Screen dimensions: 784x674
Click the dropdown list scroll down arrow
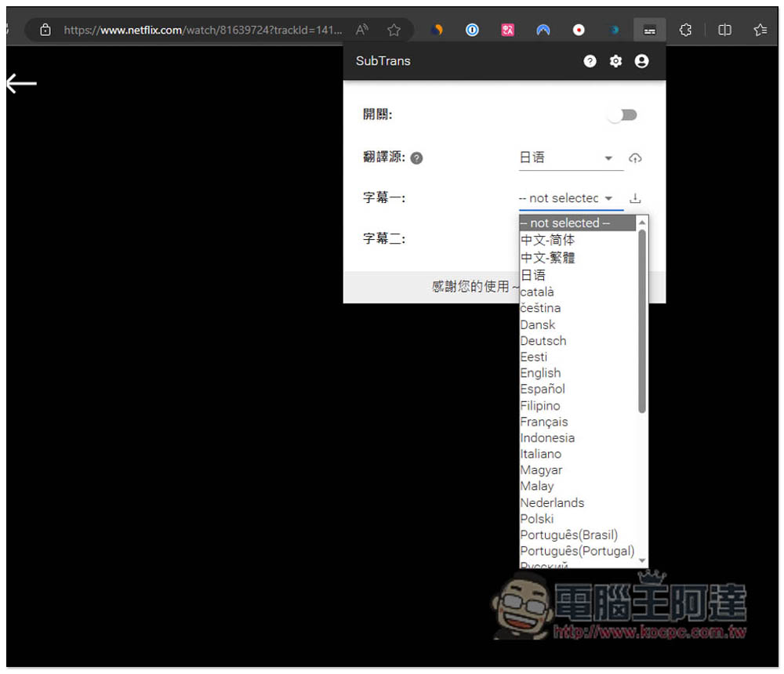click(643, 561)
